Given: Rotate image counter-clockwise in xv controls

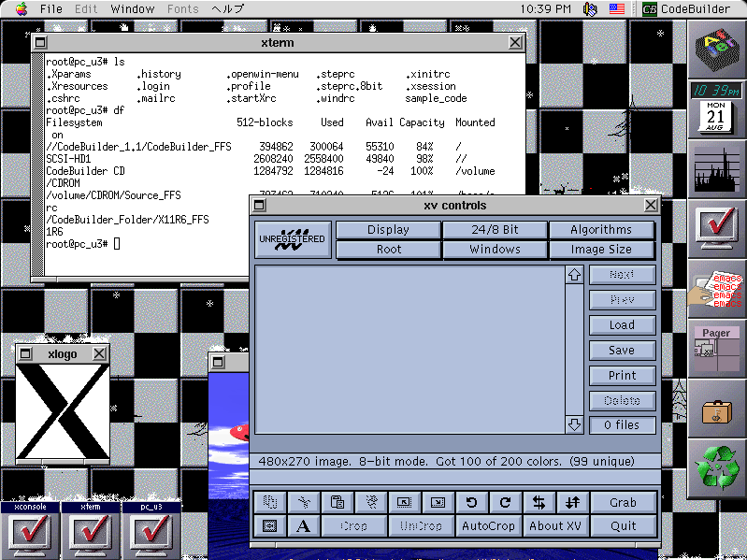Looking at the screenshot, I should click(471, 502).
